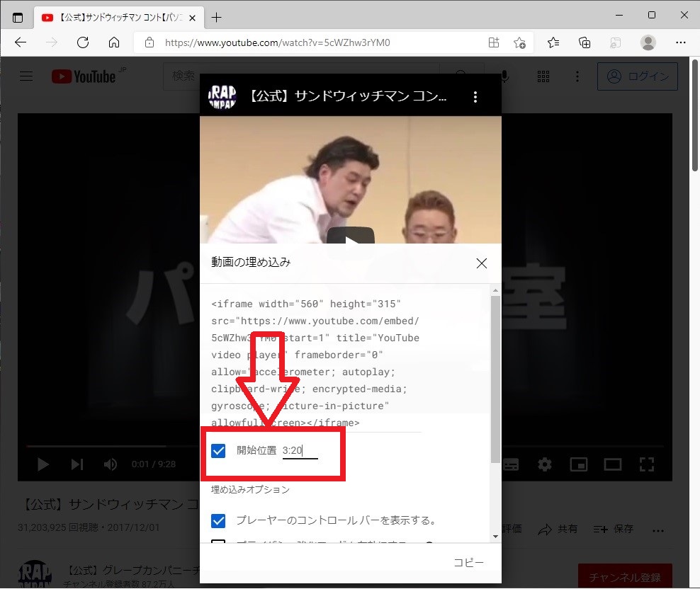
Task: Click the ログイン button
Action: click(x=638, y=76)
